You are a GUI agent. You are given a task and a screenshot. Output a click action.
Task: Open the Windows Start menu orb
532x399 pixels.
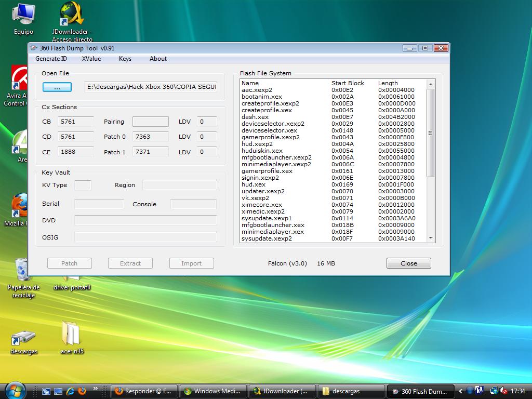point(15,391)
